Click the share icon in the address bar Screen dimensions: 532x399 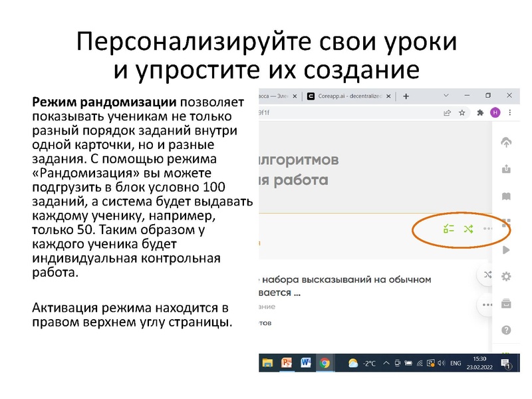447,112
